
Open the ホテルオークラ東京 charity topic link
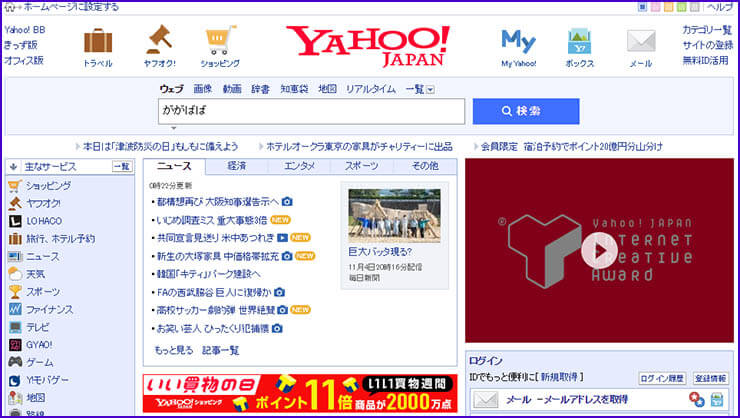pyautogui.click(x=359, y=147)
